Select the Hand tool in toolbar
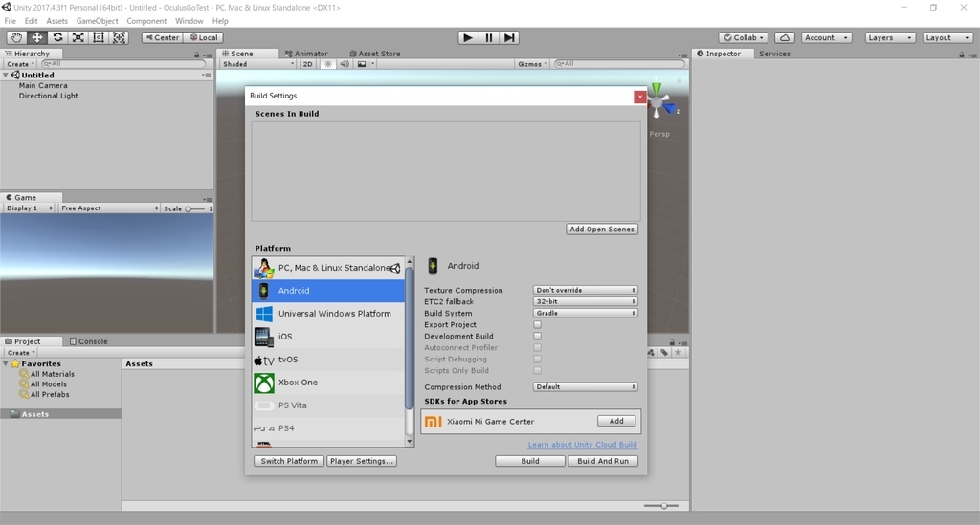Screen dimensions: 980x525 click(x=16, y=37)
